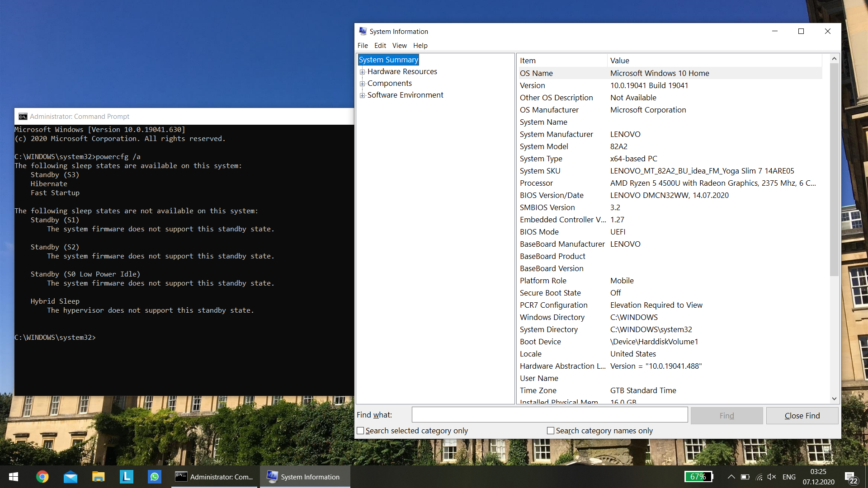Open WhatsApp from the taskbar
The height and width of the screenshot is (488, 868).
(x=155, y=477)
